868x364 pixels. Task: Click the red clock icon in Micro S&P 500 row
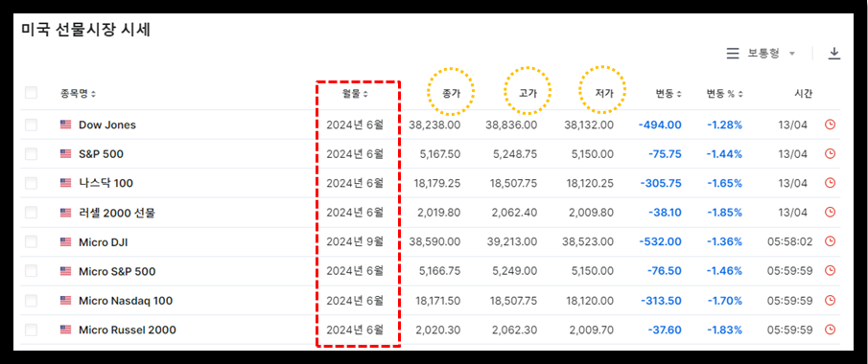[830, 271]
